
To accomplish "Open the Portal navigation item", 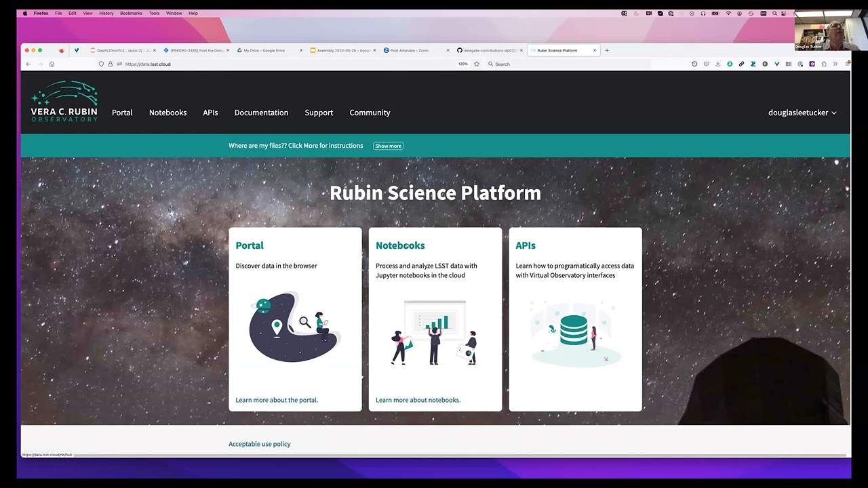I will click(x=122, y=113).
